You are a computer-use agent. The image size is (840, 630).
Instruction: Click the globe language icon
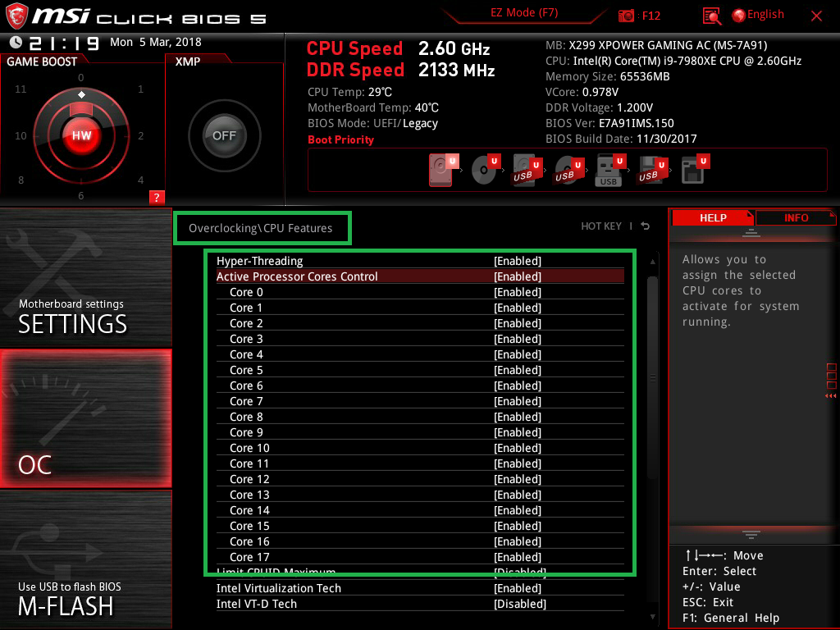(738, 16)
